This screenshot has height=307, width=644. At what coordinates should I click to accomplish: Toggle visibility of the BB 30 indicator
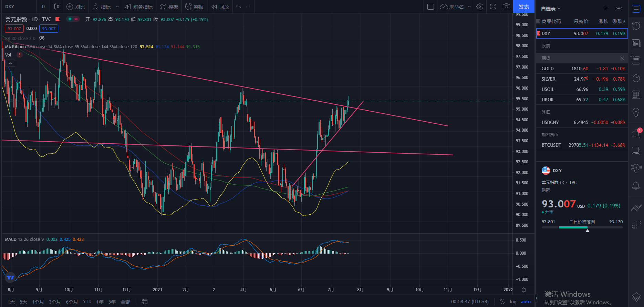42,38
